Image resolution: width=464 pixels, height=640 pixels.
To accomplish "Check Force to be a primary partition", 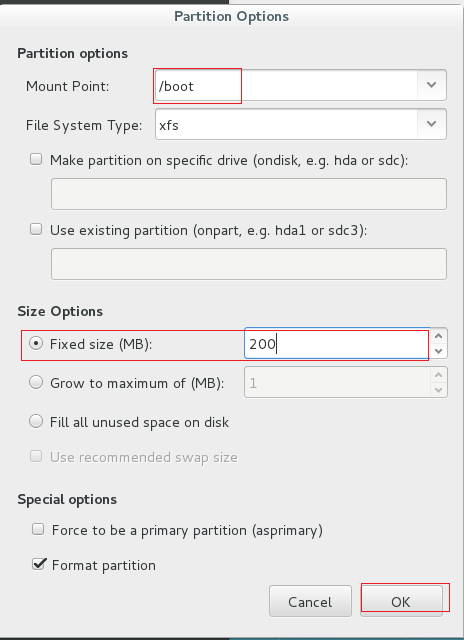I will [x=38, y=529].
